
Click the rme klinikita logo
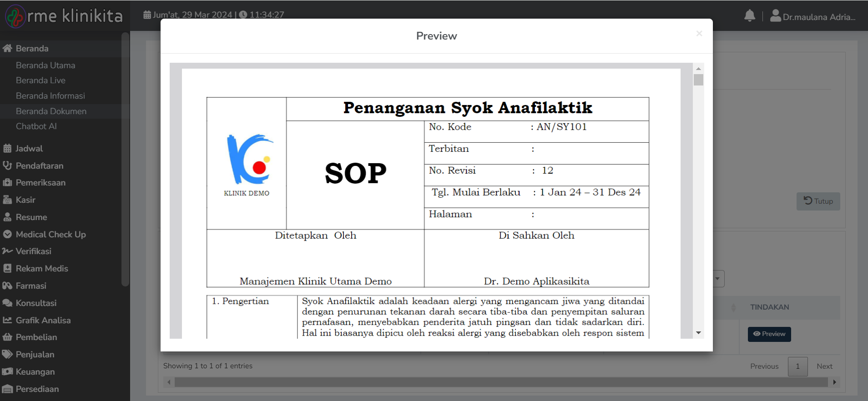coord(64,16)
